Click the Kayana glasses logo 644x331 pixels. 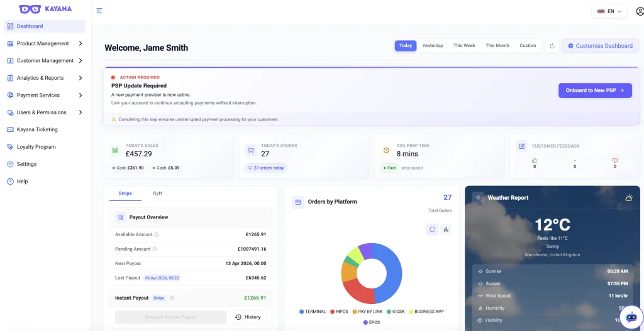tap(30, 9)
